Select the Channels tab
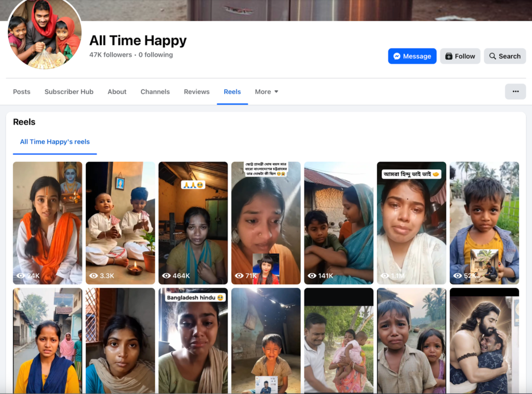532x394 pixels. [x=155, y=92]
